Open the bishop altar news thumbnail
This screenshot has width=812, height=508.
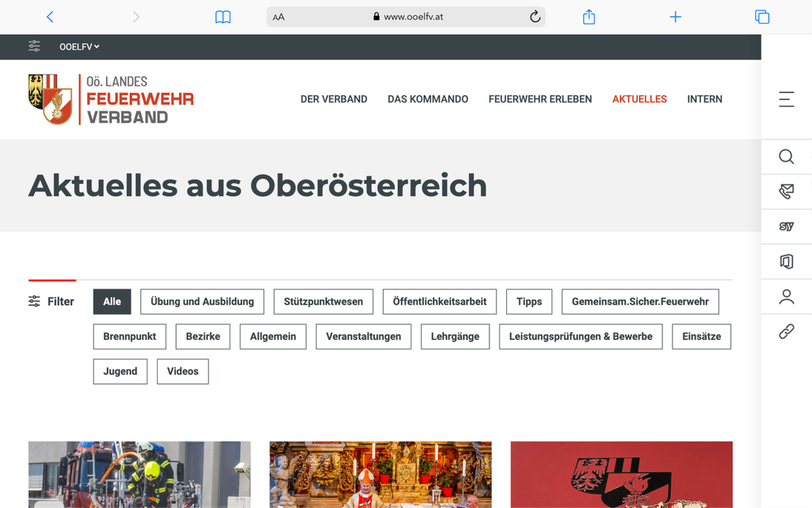(x=380, y=475)
